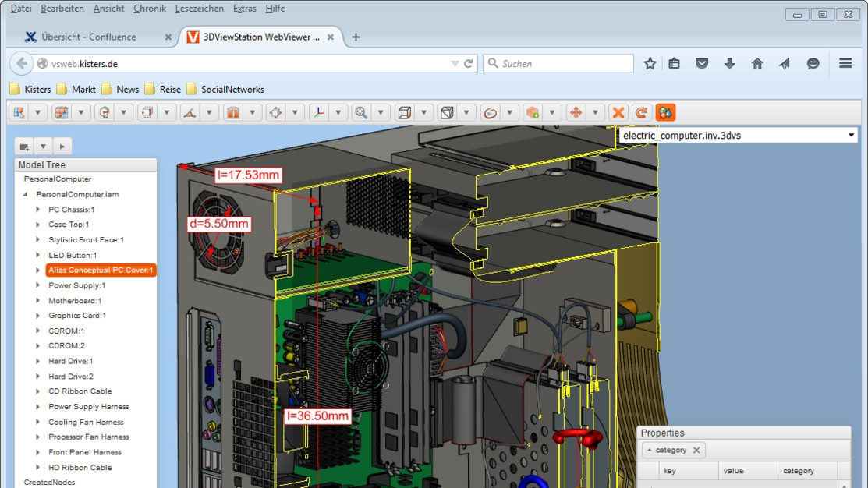Close the 3DViewStation WebViewer tab
The width and height of the screenshot is (868, 488).
(331, 37)
